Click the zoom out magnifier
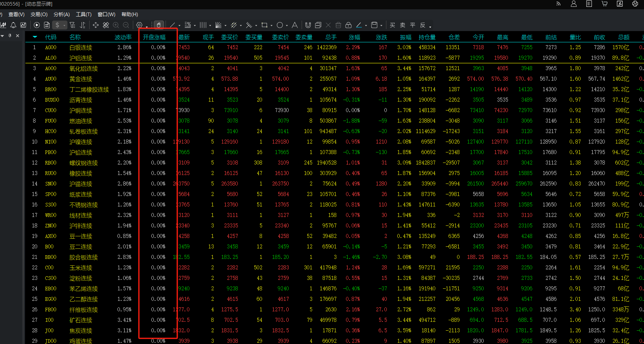644x344 pixels. [126, 25]
